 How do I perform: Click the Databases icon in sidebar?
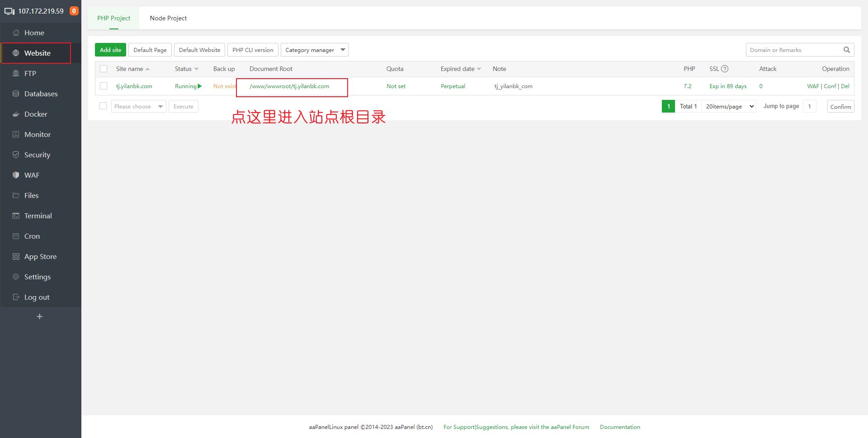tap(16, 94)
